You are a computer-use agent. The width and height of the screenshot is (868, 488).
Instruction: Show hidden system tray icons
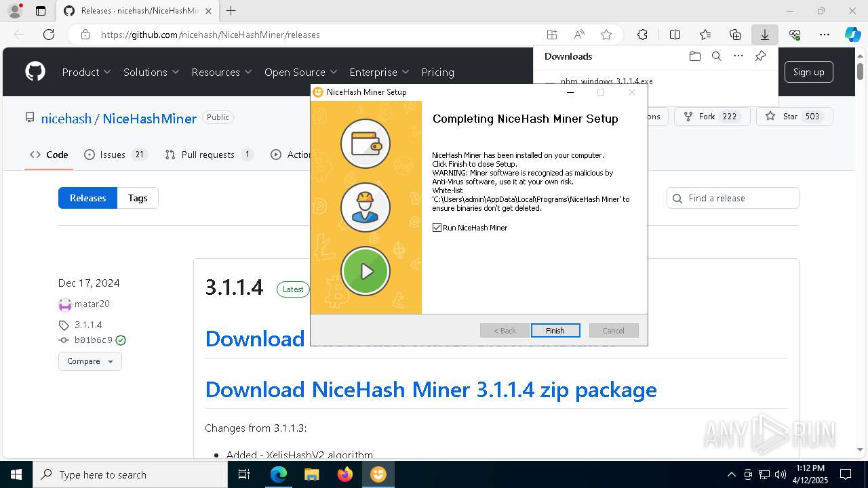point(731,474)
